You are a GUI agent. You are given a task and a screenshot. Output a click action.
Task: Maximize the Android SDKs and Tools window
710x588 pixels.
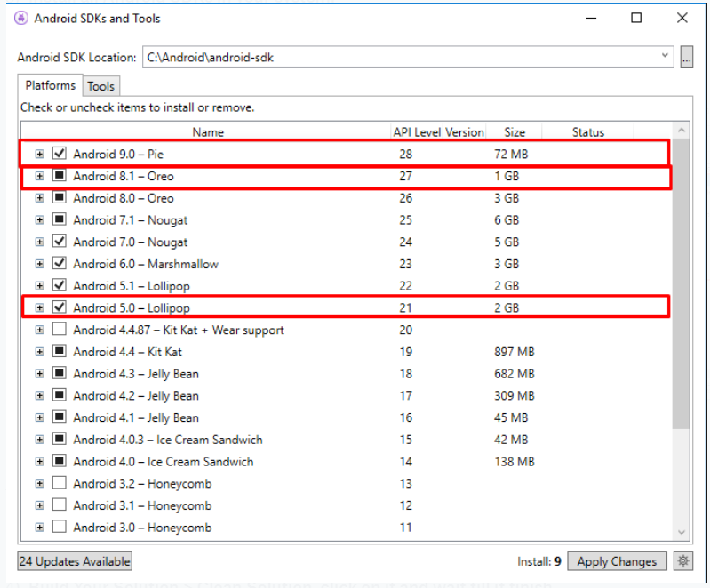636,18
